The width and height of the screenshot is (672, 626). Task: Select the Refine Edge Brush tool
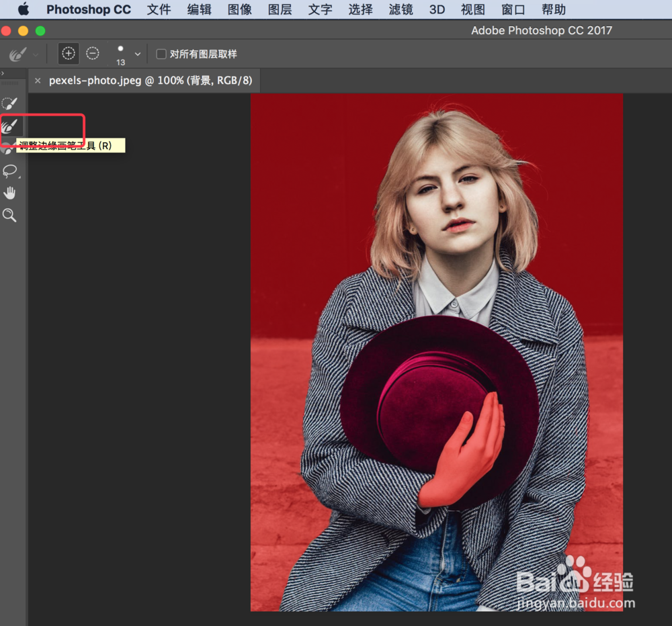(x=9, y=126)
